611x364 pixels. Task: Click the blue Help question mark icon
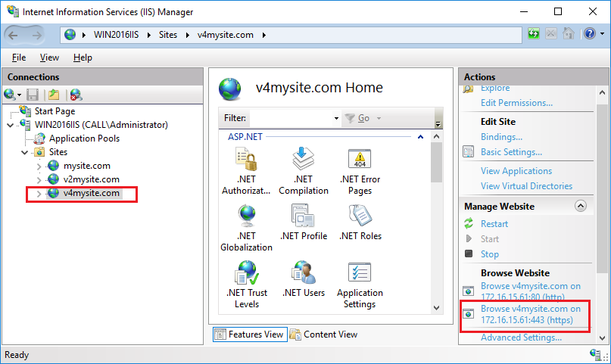[x=590, y=34]
